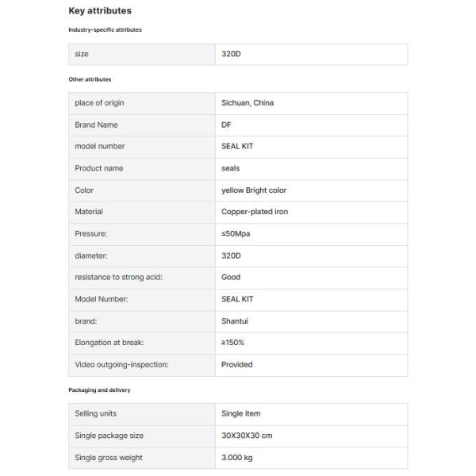Click the "Other attributes" subheading

point(90,79)
